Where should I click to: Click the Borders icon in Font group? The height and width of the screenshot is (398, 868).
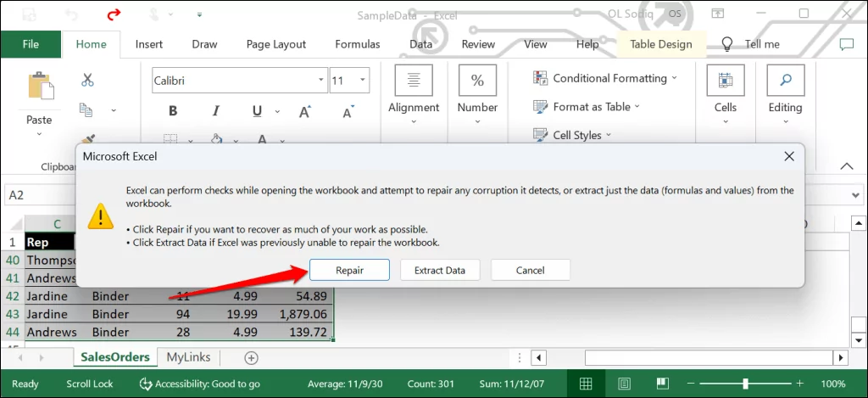pos(170,139)
